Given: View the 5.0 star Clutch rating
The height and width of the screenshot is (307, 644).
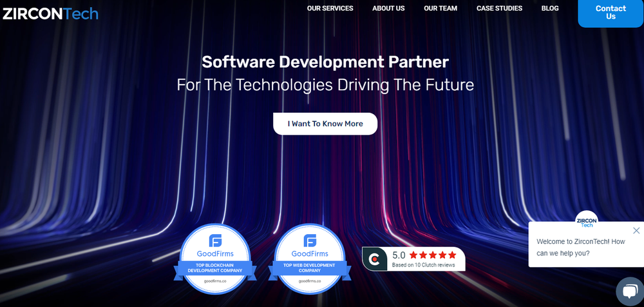Looking at the screenshot, I should click(x=424, y=255).
